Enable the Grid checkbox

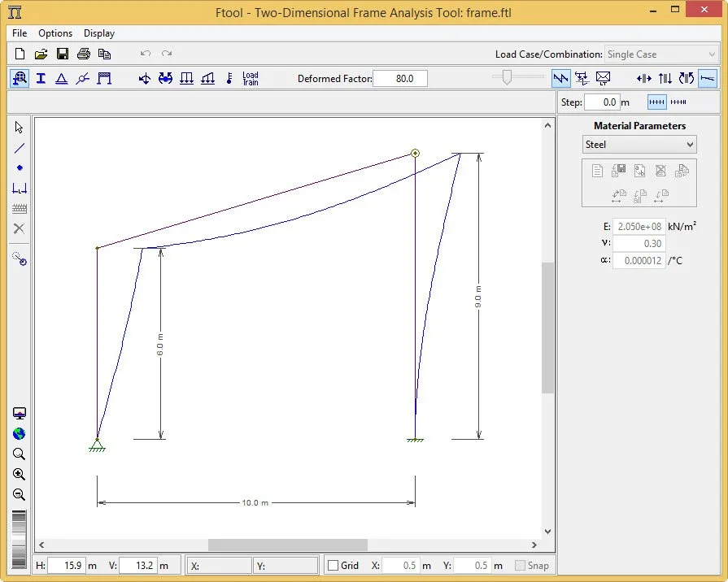(x=333, y=565)
